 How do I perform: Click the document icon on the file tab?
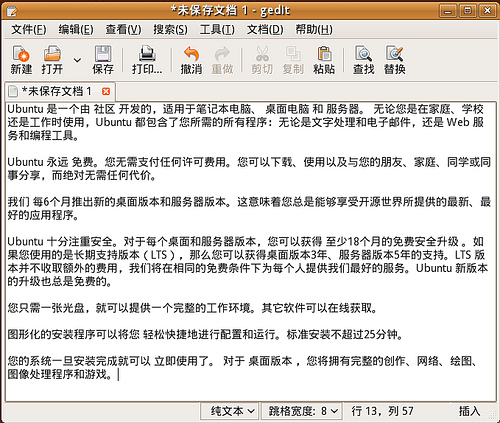(x=13, y=91)
